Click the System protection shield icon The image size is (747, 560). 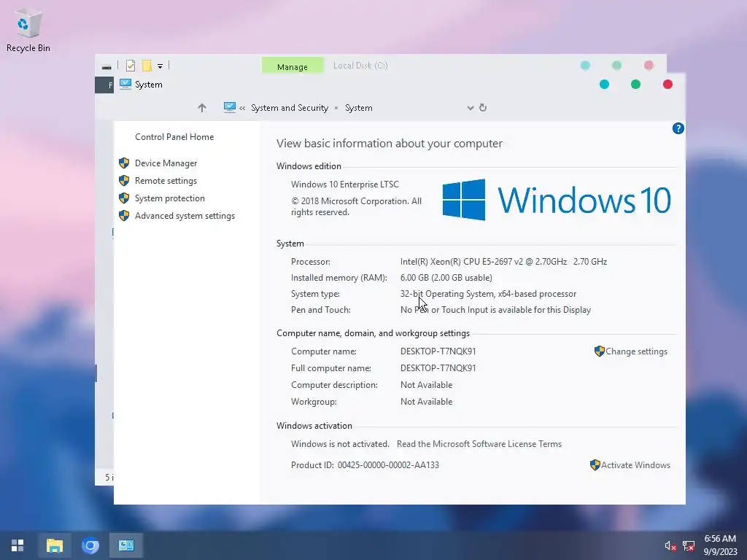(x=124, y=198)
